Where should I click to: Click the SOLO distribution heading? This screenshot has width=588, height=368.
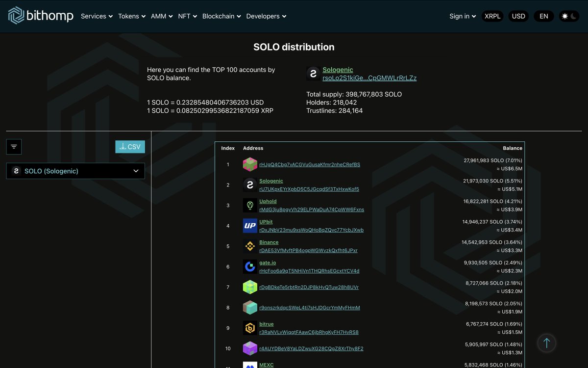click(294, 47)
